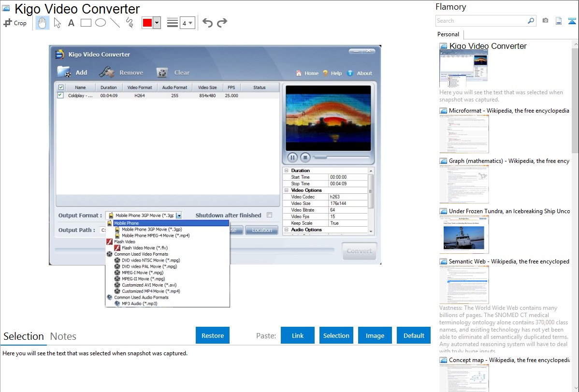Pick the ellipse shape tool
The image size is (579, 392).
click(x=101, y=23)
